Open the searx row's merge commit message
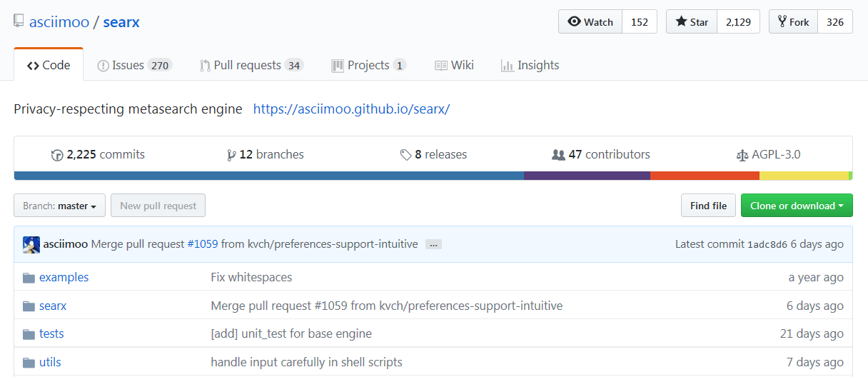 (x=387, y=306)
